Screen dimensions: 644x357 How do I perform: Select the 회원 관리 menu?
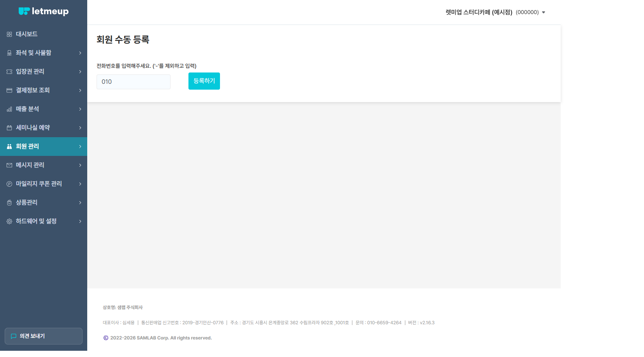[x=44, y=147]
